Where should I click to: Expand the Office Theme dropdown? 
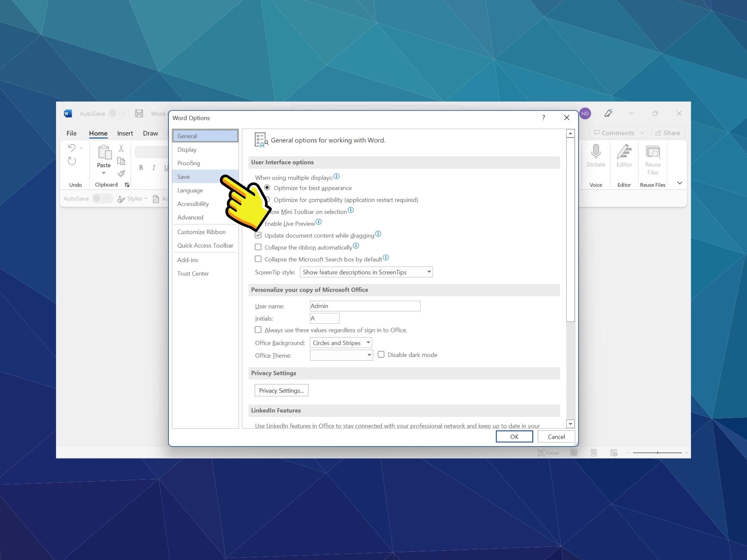(x=368, y=355)
